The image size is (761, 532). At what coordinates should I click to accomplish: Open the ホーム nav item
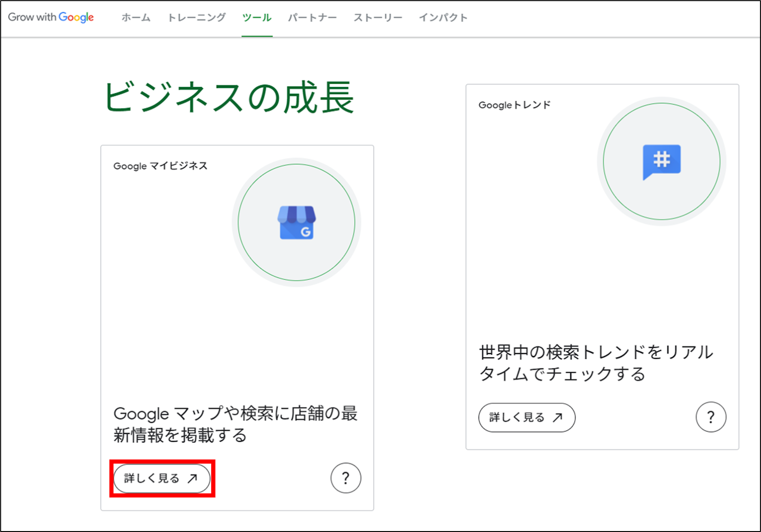[136, 18]
